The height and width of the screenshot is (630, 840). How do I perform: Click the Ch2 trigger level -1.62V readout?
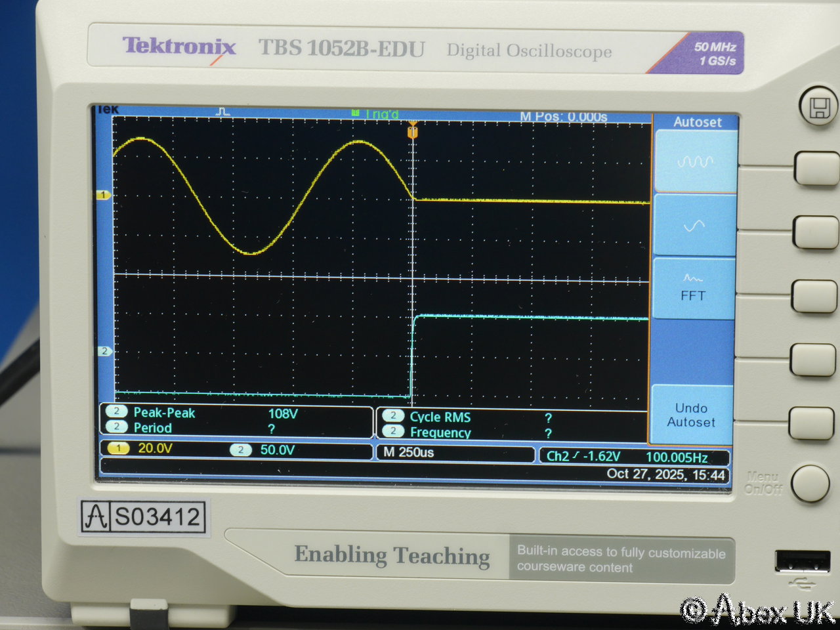[584, 456]
